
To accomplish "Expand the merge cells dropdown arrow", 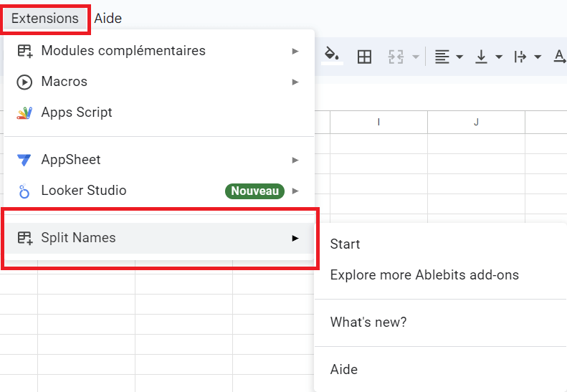I will (415, 57).
